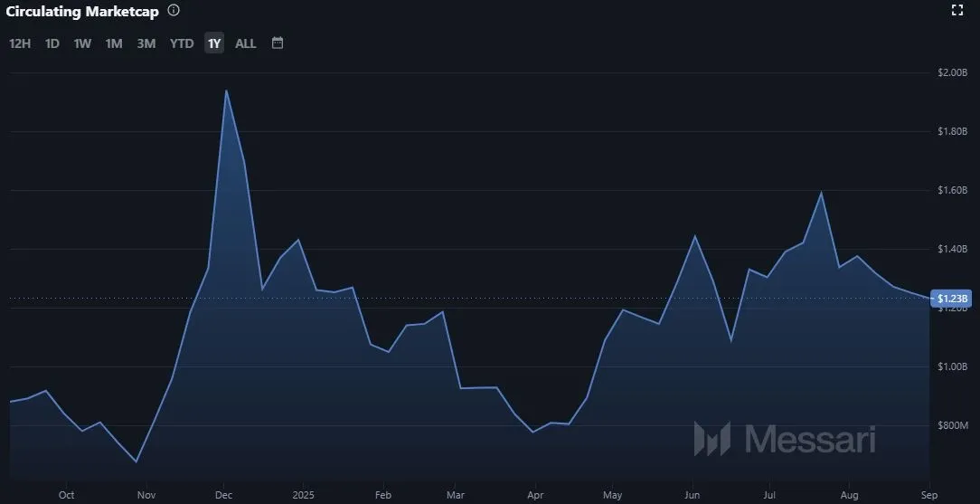
Task: Click the Mar x-axis label
Action: pos(456,495)
